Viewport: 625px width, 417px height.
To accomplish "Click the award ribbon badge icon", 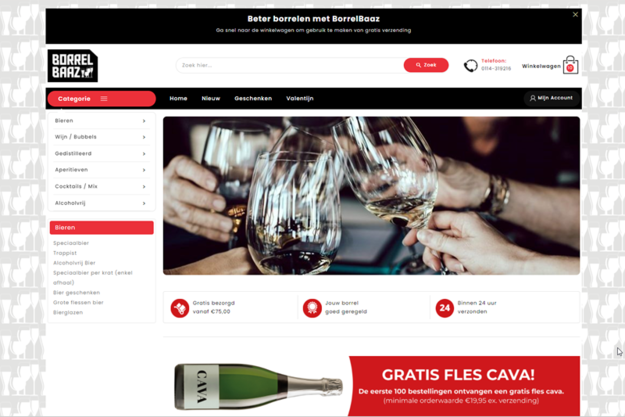I will (x=312, y=308).
